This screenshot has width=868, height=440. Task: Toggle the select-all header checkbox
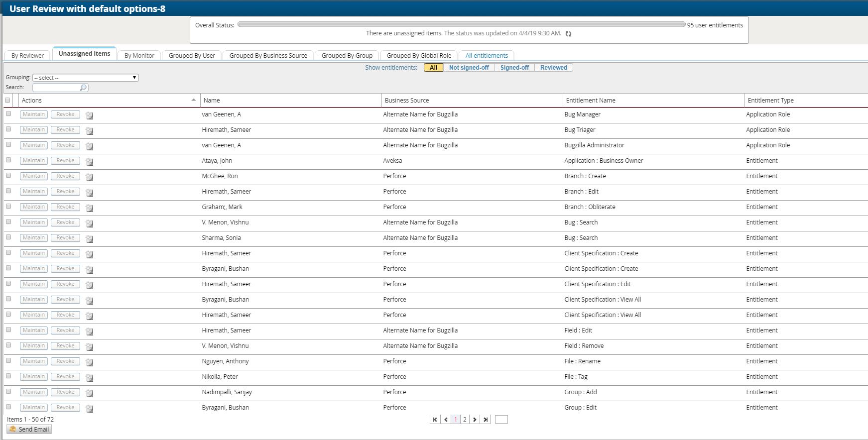pyautogui.click(x=7, y=100)
